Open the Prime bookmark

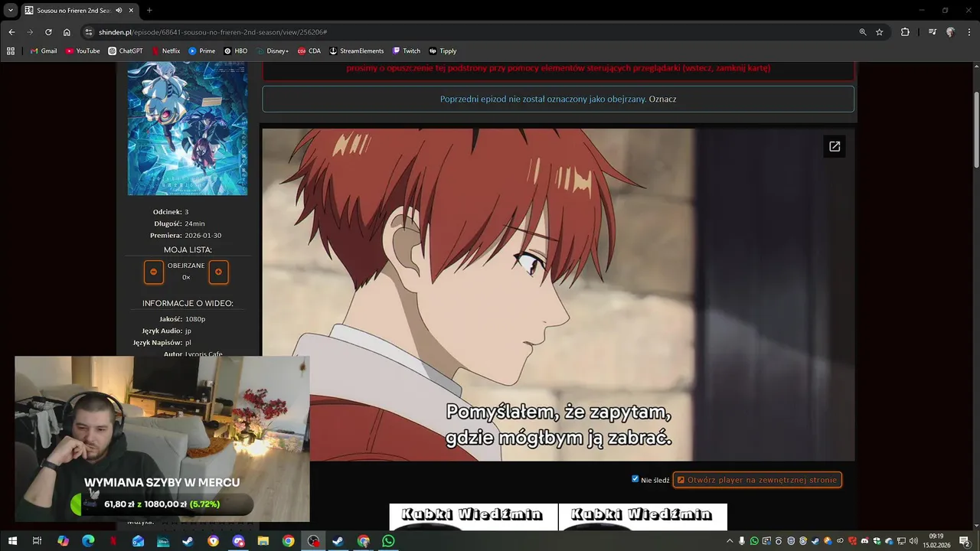(202, 51)
